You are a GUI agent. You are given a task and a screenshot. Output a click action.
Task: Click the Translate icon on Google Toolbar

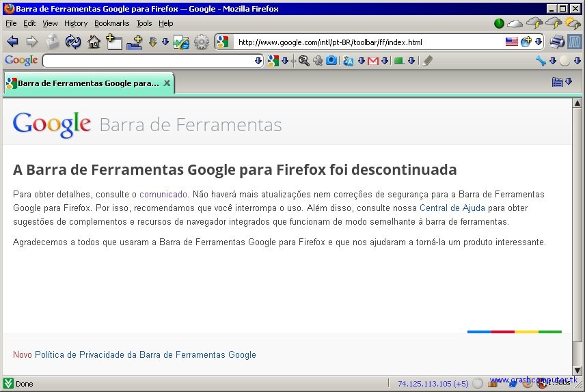point(348,61)
